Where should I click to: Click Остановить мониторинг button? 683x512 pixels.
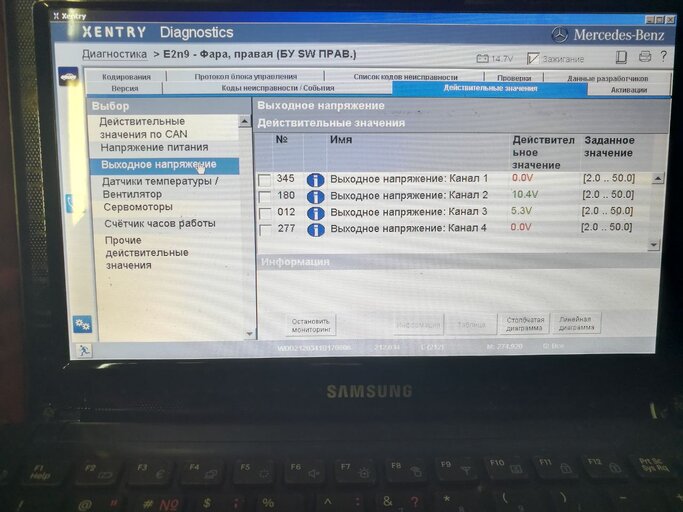point(311,325)
